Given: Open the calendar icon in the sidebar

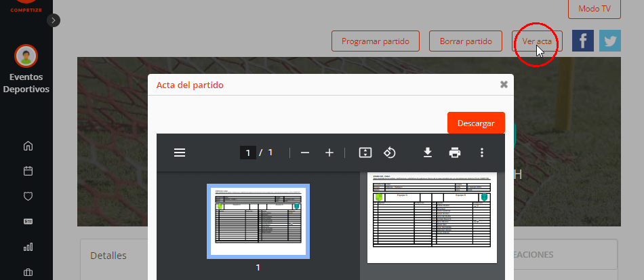Looking at the screenshot, I should coord(28,172).
